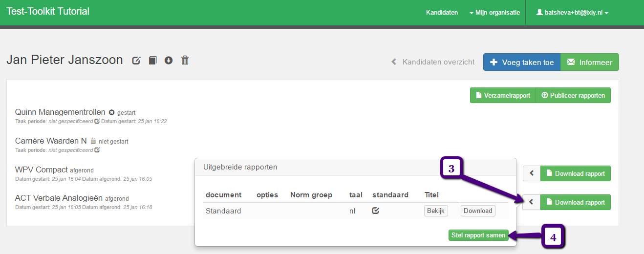Open the batsheva+bt@ixly.nl user menu
The height and width of the screenshot is (254, 644).
[x=572, y=13]
